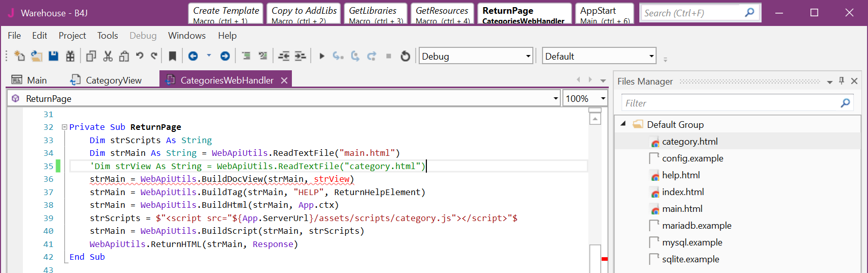Click the AppStart navigation button
This screenshot has height=273, width=868.
(605, 14)
